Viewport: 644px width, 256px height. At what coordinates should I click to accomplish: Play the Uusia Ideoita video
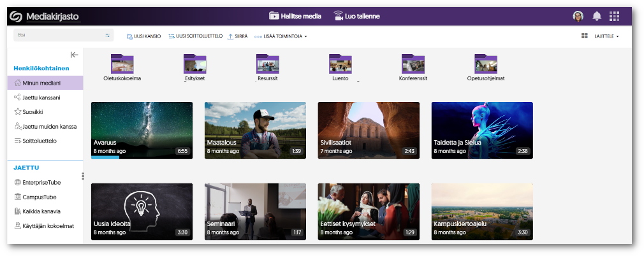pyautogui.click(x=142, y=211)
